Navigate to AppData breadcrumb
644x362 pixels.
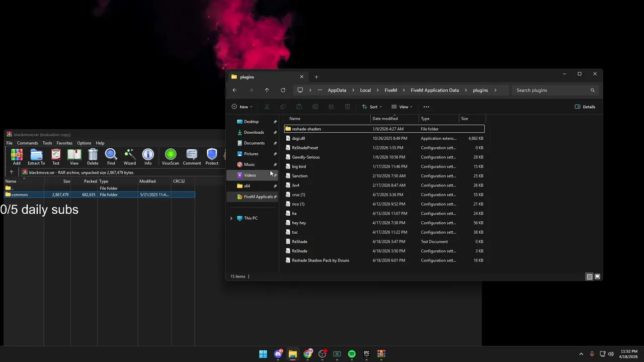(x=337, y=90)
